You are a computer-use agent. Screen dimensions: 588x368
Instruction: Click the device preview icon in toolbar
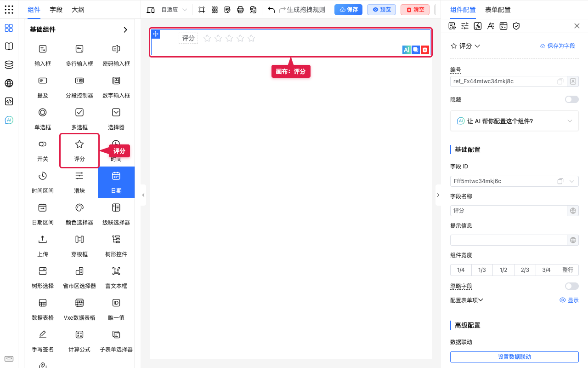click(x=150, y=10)
